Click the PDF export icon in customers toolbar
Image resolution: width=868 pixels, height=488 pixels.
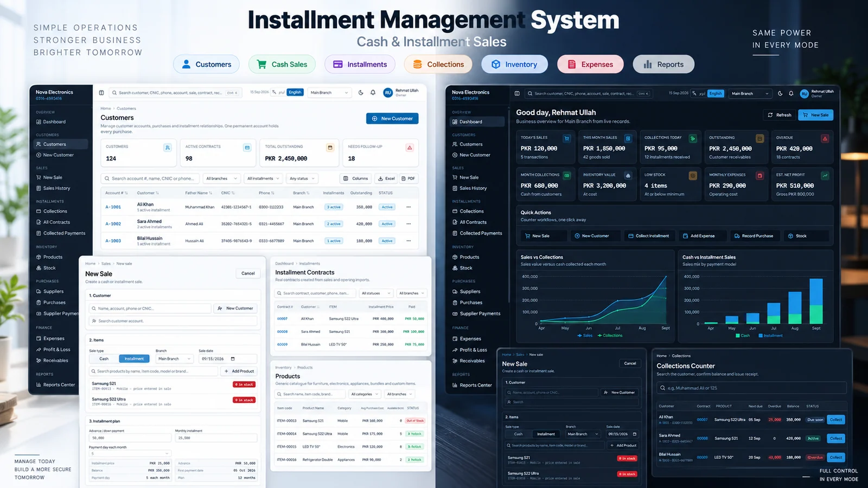coord(404,178)
